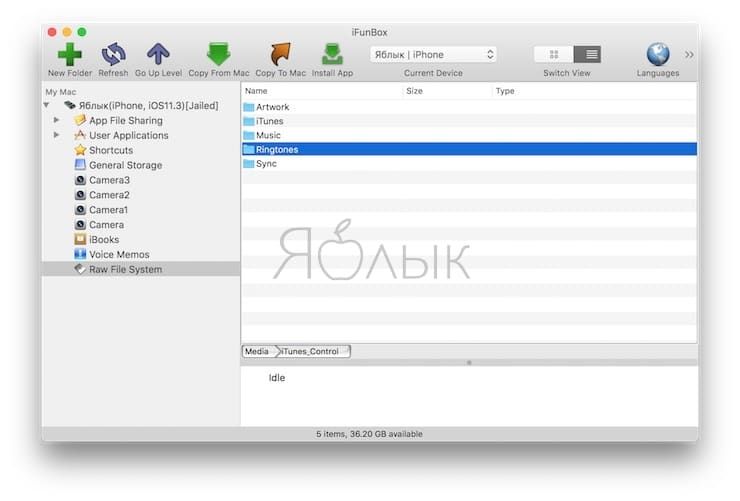Screen dimensions: 740x501
Task: Open Shortcuts in the sidebar
Action: [111, 150]
